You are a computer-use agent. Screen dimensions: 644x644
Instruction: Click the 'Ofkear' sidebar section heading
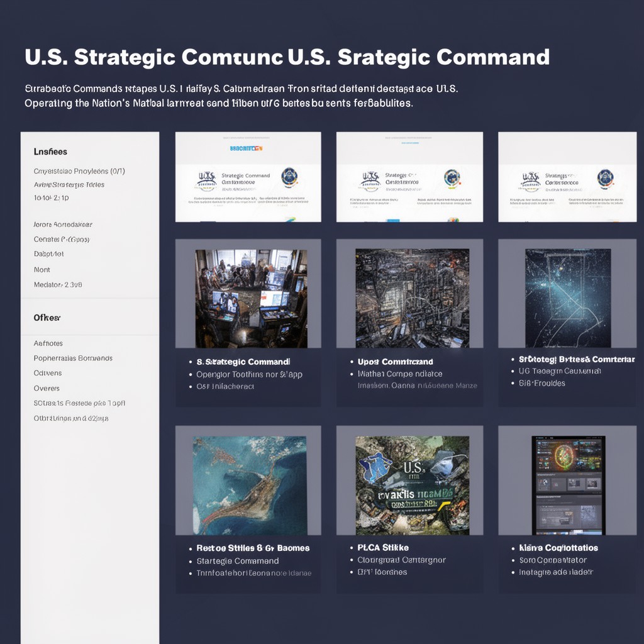[47, 318]
